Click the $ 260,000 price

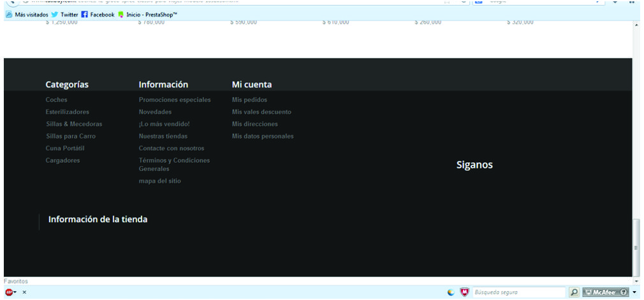click(428, 22)
